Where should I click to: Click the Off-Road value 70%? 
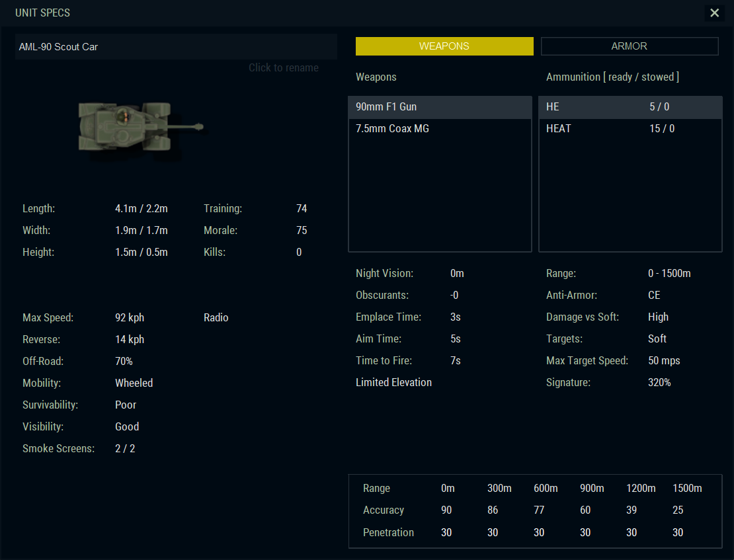124,362
